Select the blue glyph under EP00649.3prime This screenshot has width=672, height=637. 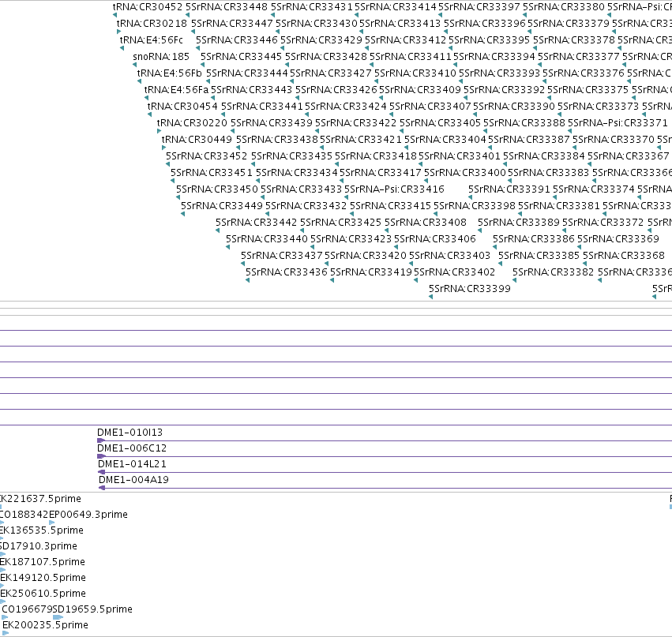tap(52, 523)
